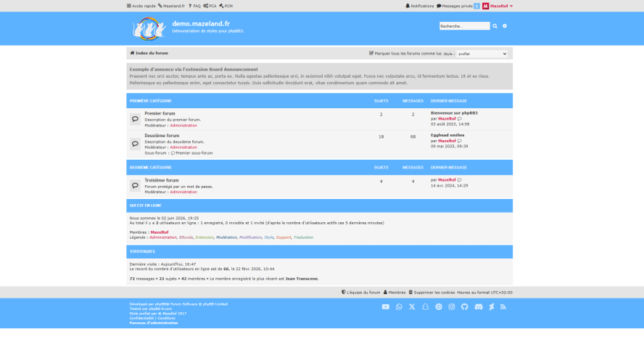
Task: Open the PCA admin panel
Action: pos(210,6)
